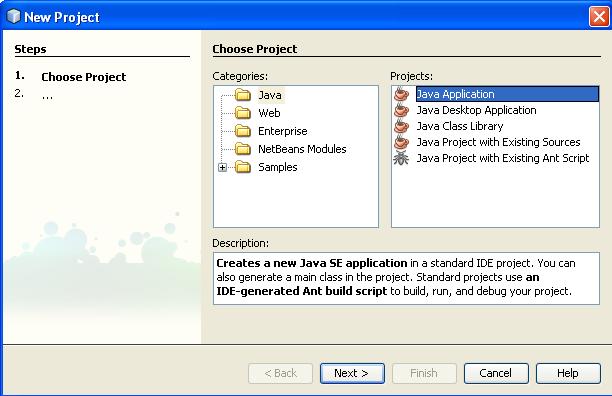This screenshot has height=396, width=612.
Task: Click the Categories label
Action: (240, 76)
